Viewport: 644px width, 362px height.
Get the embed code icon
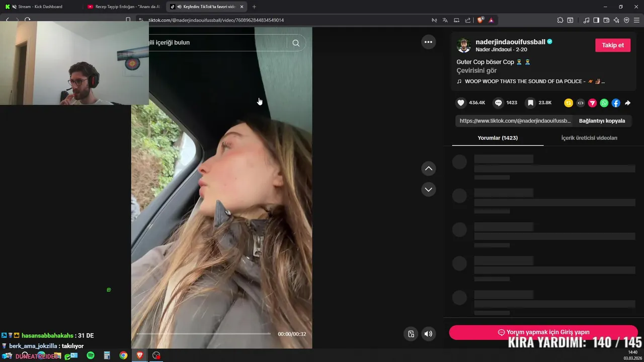[x=581, y=103]
